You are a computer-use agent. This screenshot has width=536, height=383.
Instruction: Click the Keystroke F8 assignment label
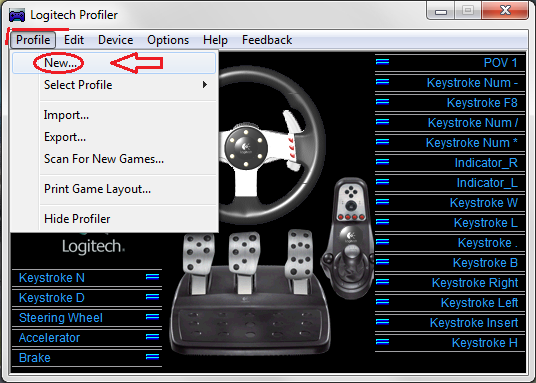click(x=482, y=103)
